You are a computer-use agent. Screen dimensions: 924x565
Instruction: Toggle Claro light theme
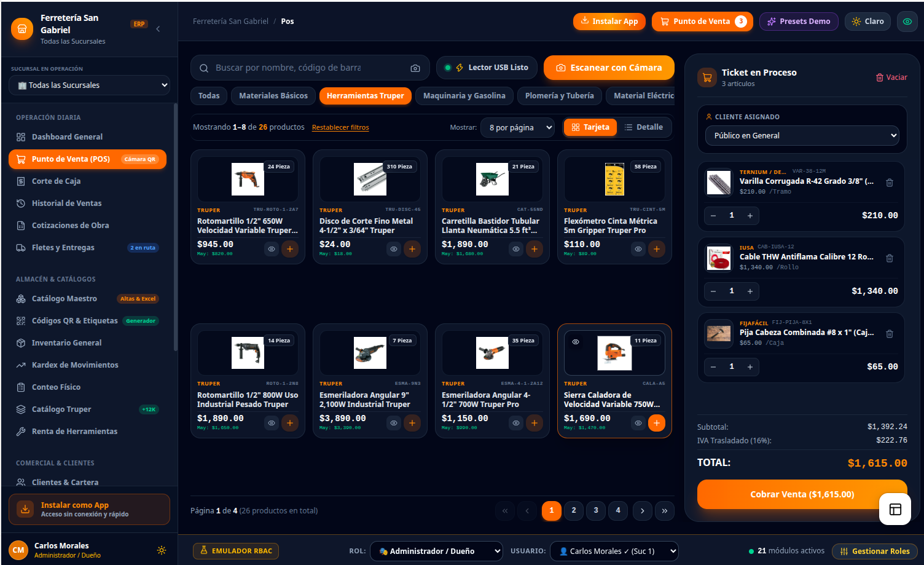868,22
